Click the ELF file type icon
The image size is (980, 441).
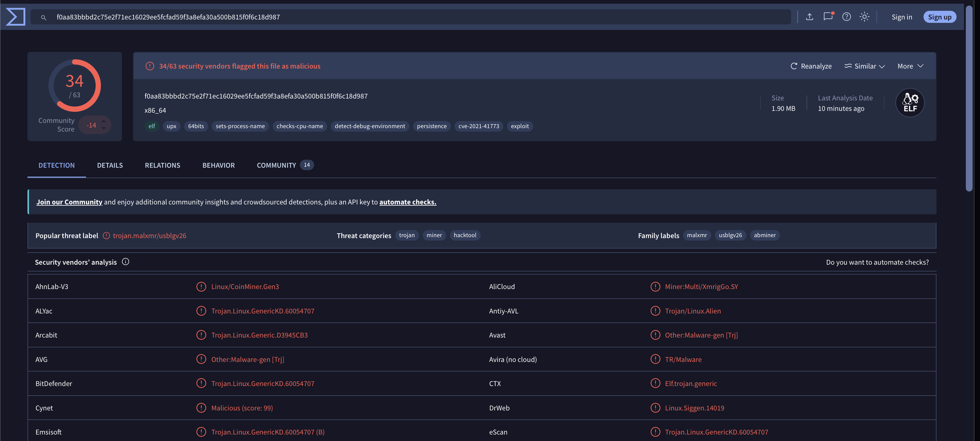coord(910,103)
